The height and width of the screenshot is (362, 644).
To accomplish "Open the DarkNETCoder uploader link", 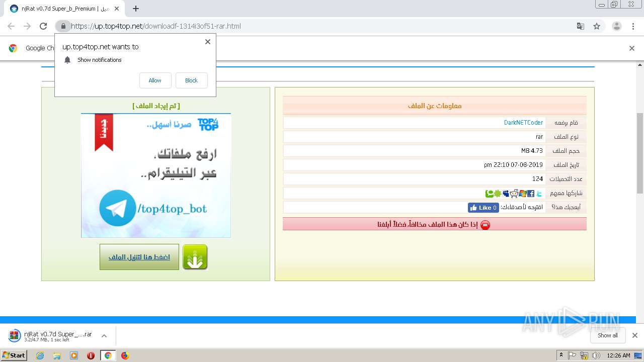I will pos(523,123).
